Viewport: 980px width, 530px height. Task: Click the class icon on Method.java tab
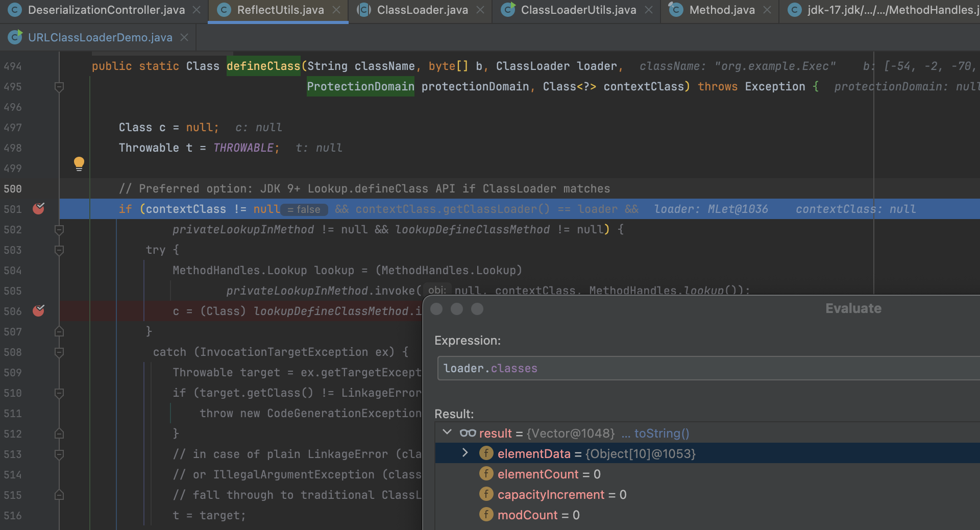coord(676,10)
